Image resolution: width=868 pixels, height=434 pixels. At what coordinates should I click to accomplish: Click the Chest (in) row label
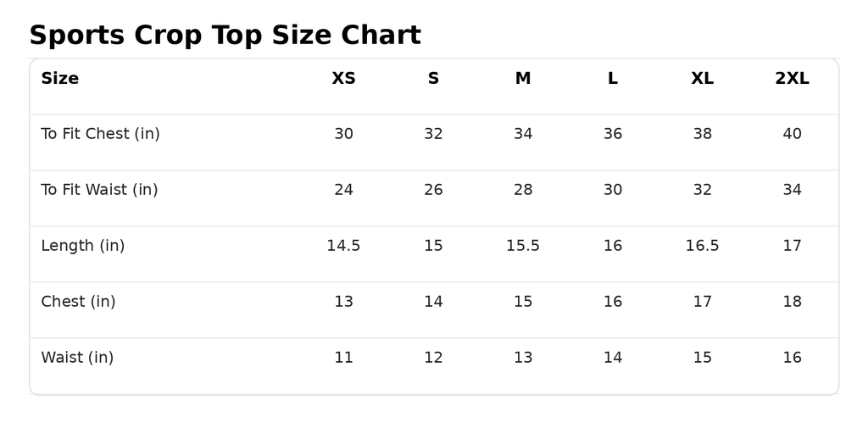tap(78, 302)
